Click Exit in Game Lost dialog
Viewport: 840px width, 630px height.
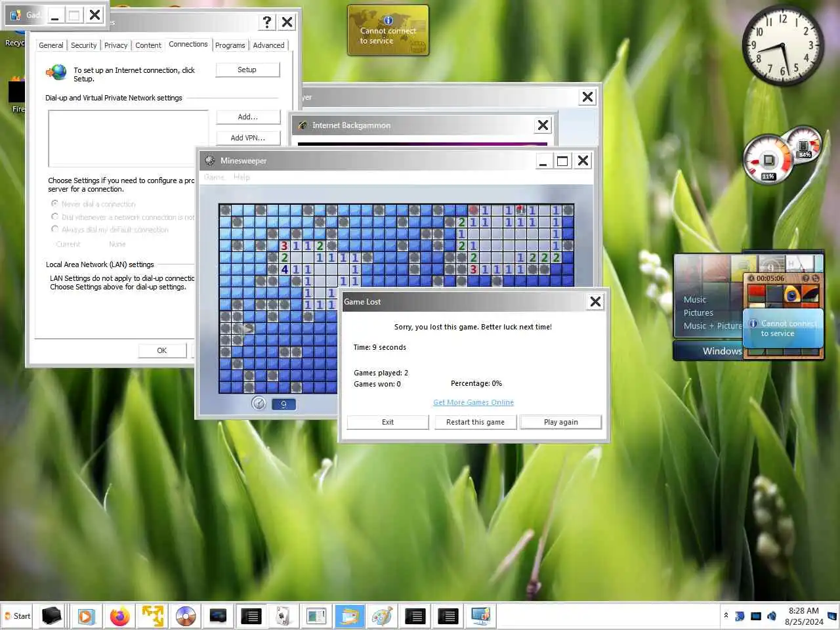pos(388,422)
